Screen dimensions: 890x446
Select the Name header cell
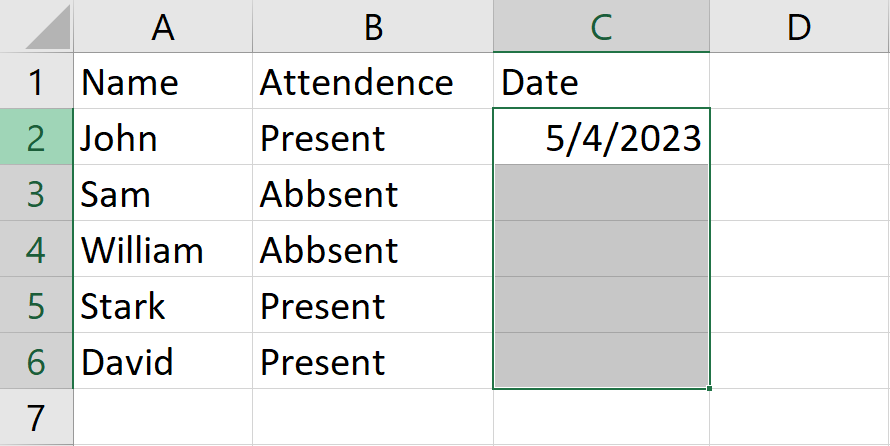[163, 81]
